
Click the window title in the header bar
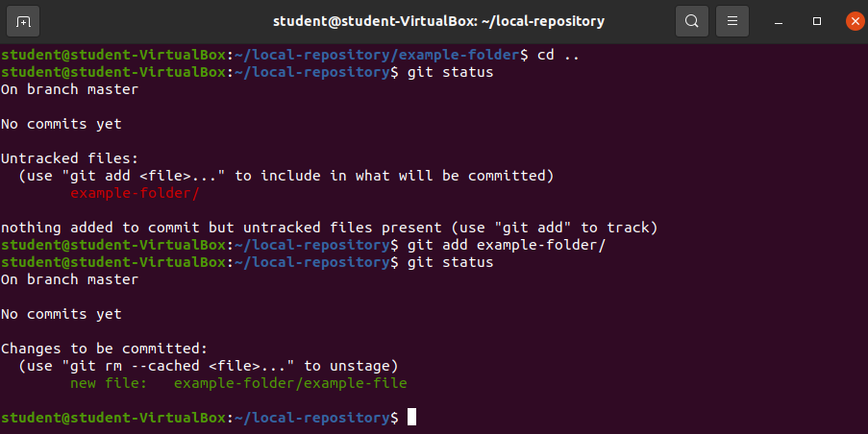point(439,20)
